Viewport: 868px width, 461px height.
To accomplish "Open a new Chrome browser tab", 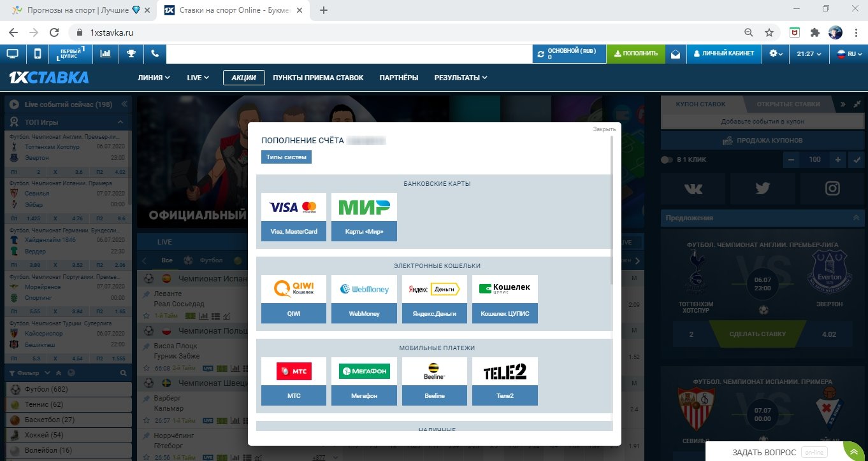I will [x=324, y=10].
